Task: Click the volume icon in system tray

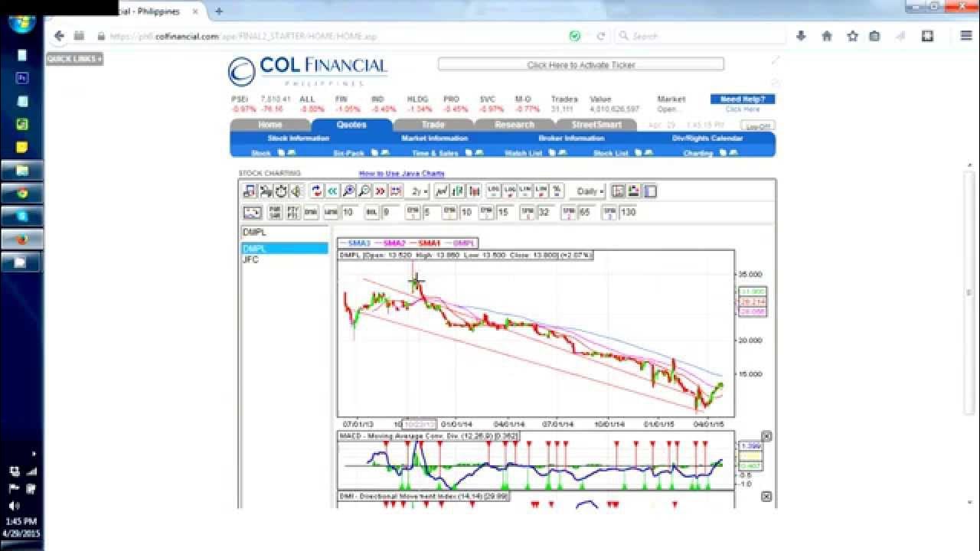Action: pyautogui.click(x=14, y=506)
